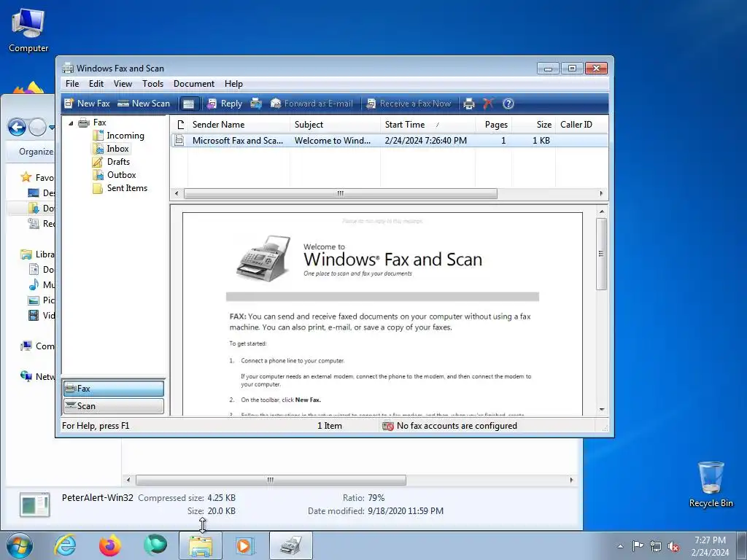Screen dimensions: 747x560
Task: Click Organize in Explorer window
Action: click(36, 152)
